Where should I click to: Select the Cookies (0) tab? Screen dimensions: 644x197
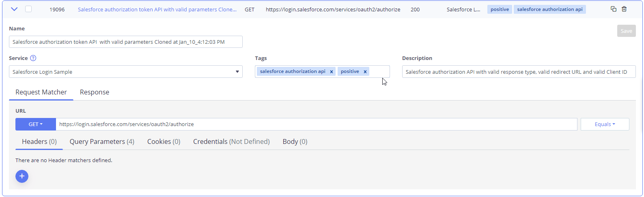tap(164, 142)
